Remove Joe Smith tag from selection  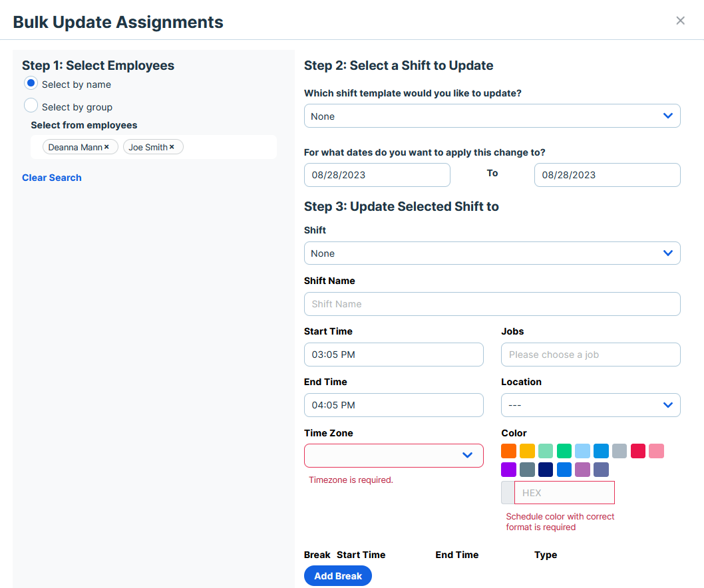pos(172,147)
